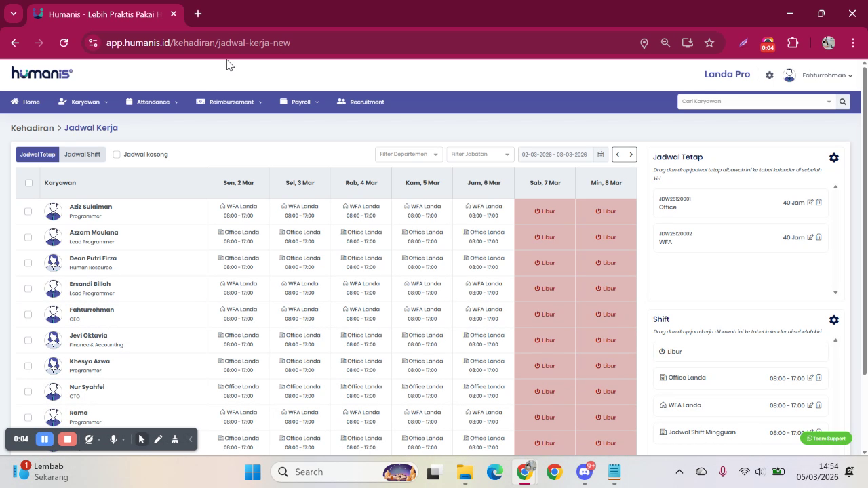Open the Filter Departemen dropdown

click(x=409, y=155)
